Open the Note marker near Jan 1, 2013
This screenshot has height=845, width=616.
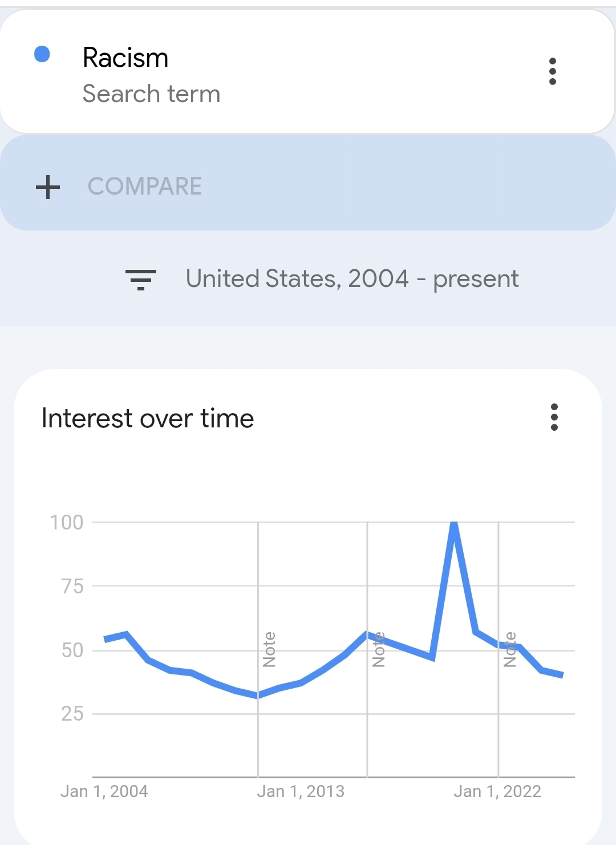pyautogui.click(x=269, y=650)
